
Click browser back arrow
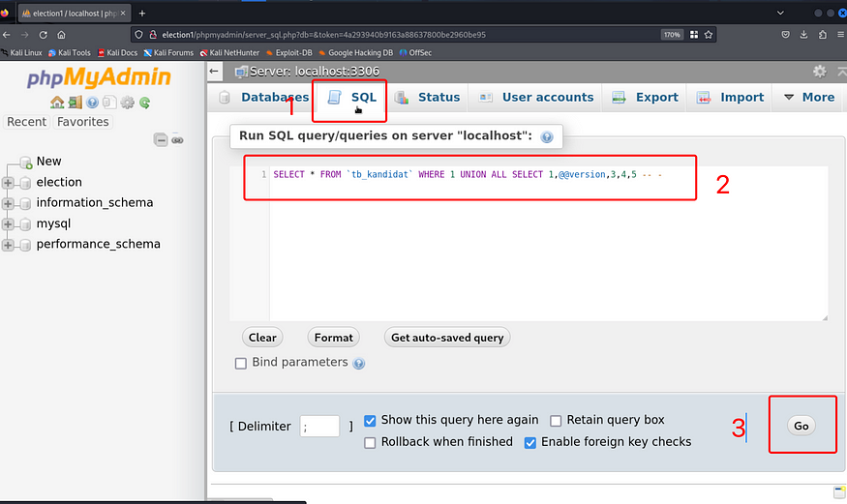click(7, 35)
